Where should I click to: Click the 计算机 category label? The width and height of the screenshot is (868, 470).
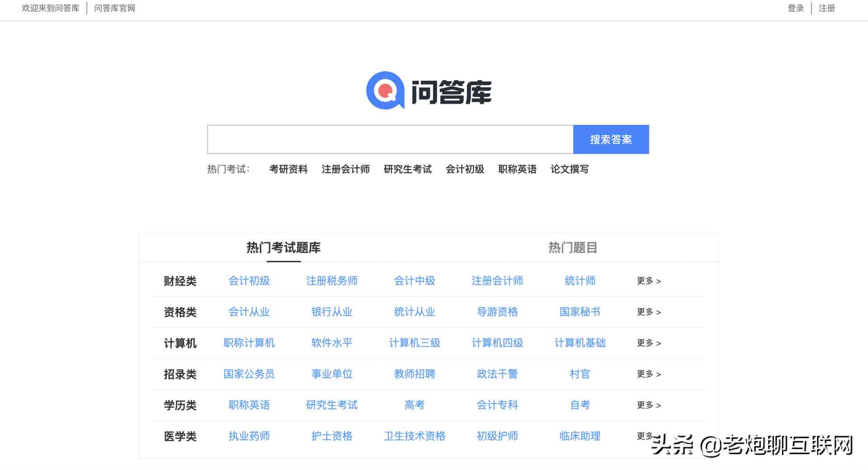click(180, 343)
